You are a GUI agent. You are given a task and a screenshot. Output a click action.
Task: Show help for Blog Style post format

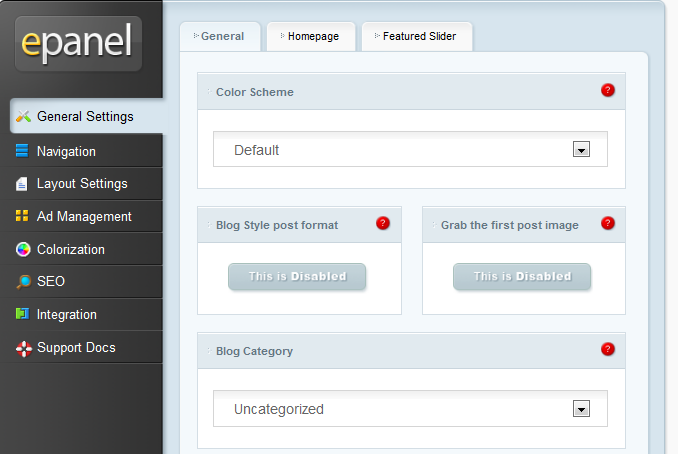point(383,223)
